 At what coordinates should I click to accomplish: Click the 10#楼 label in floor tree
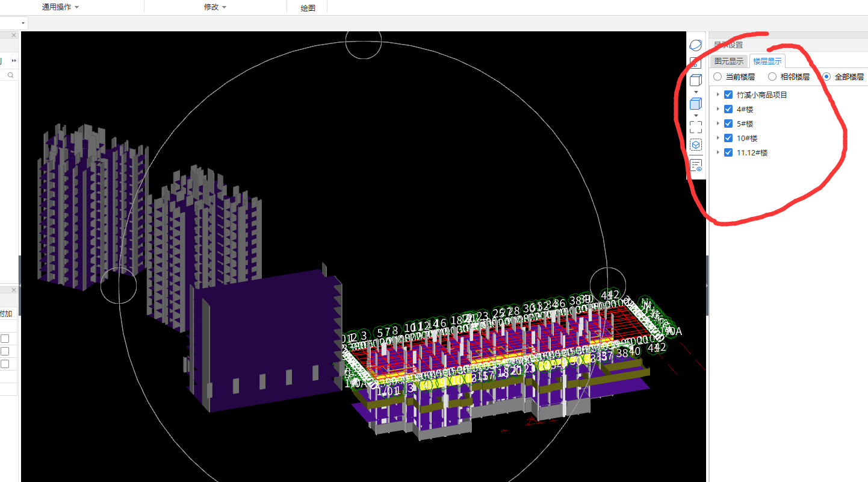(746, 138)
